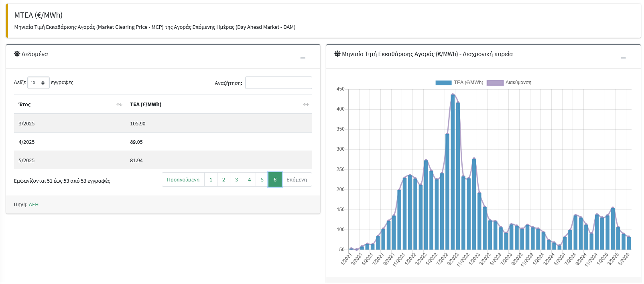Click the Αναζήτηση search field

click(x=278, y=83)
